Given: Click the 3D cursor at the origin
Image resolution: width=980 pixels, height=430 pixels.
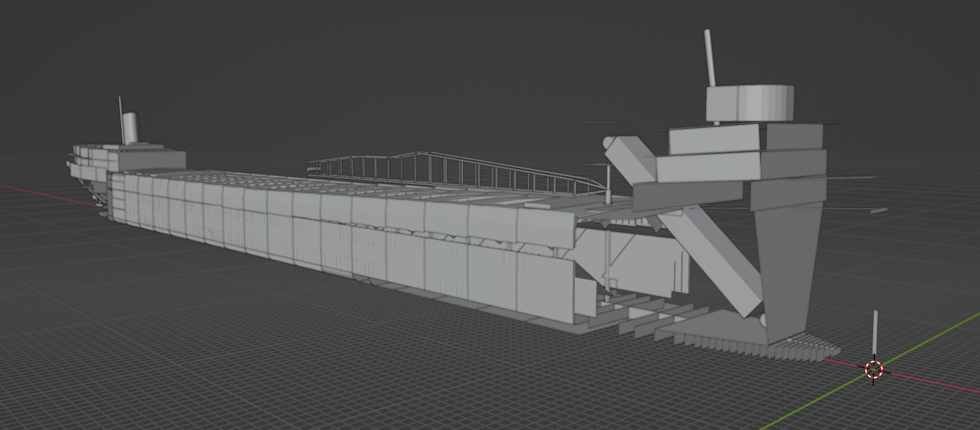Looking at the screenshot, I should [874, 369].
